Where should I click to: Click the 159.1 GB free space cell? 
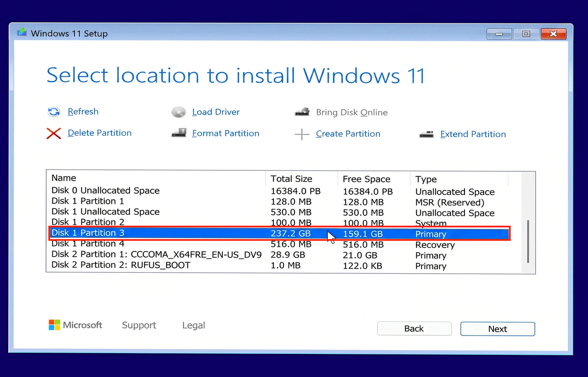tap(363, 234)
